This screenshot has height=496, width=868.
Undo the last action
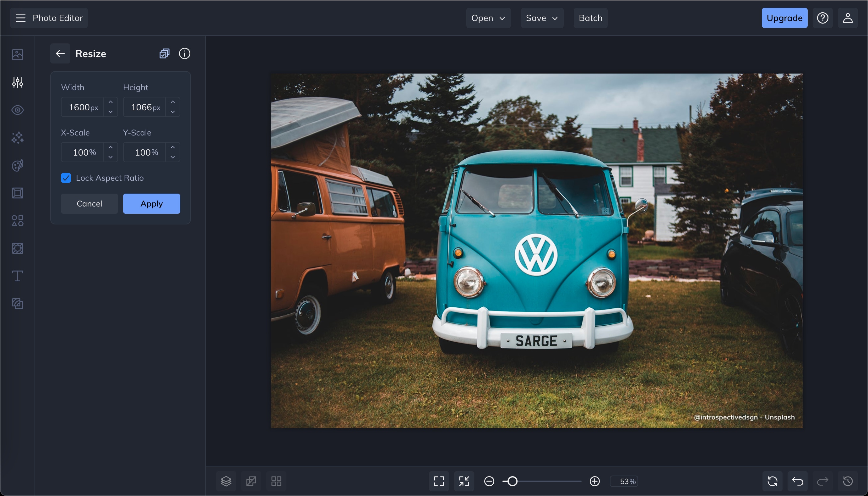[x=798, y=481]
